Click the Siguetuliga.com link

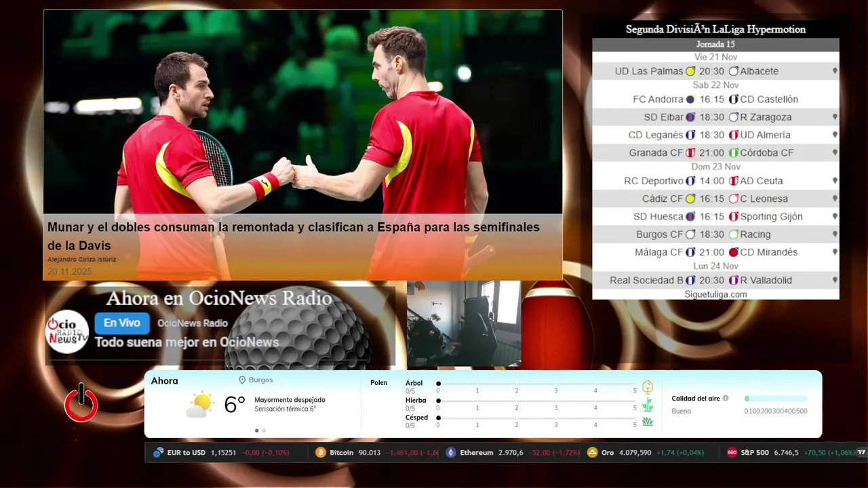(x=715, y=294)
